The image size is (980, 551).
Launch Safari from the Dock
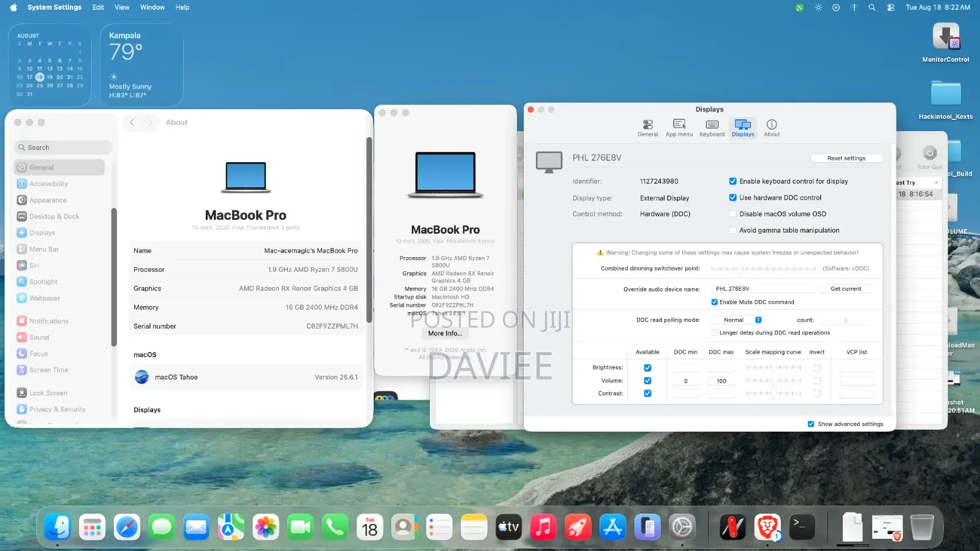(127, 527)
